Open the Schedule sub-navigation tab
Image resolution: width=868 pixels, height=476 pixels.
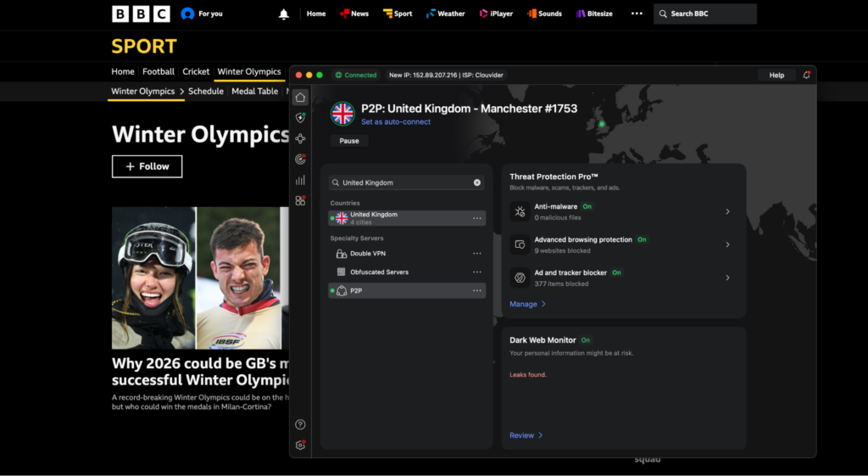206,92
